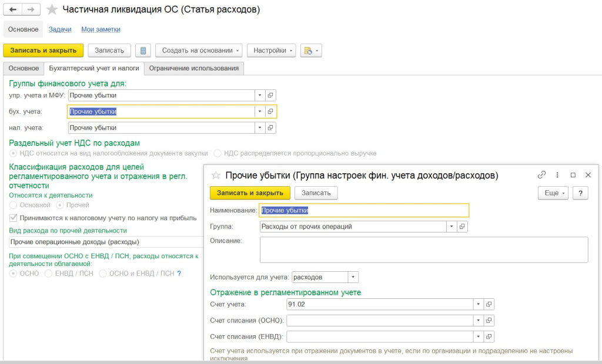
Task: Click Записать in the Прочие убытки dialog
Action: [x=316, y=193]
